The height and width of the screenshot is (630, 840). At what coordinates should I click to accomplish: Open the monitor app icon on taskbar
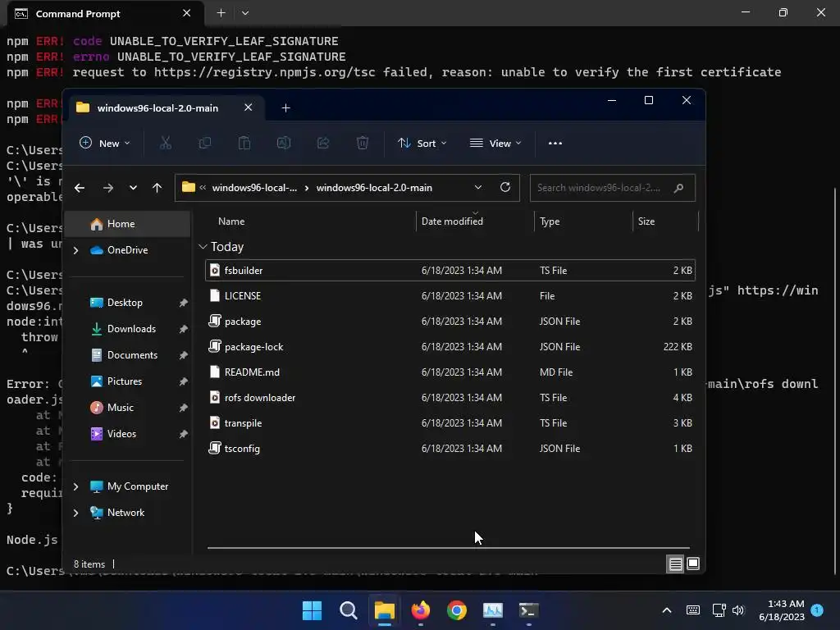tap(493, 610)
